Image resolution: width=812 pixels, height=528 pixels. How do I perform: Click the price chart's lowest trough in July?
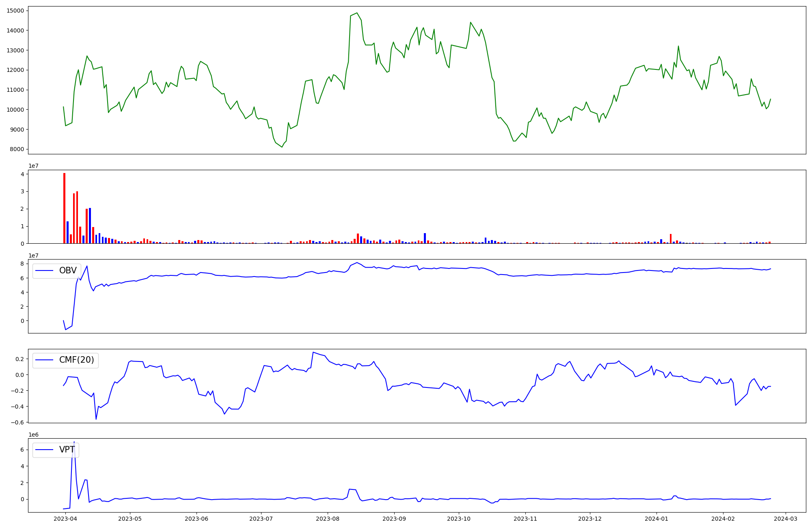(x=282, y=147)
